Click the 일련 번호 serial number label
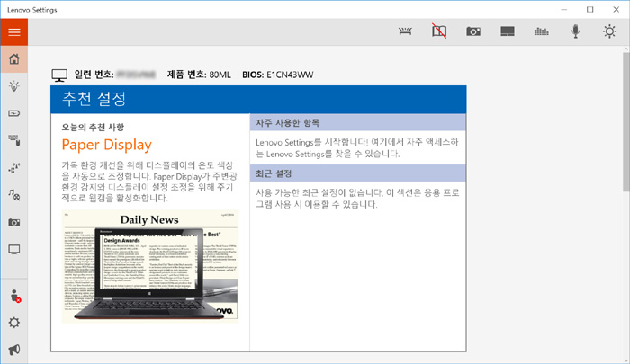Viewport: 630px width, 364px height. tap(94, 75)
